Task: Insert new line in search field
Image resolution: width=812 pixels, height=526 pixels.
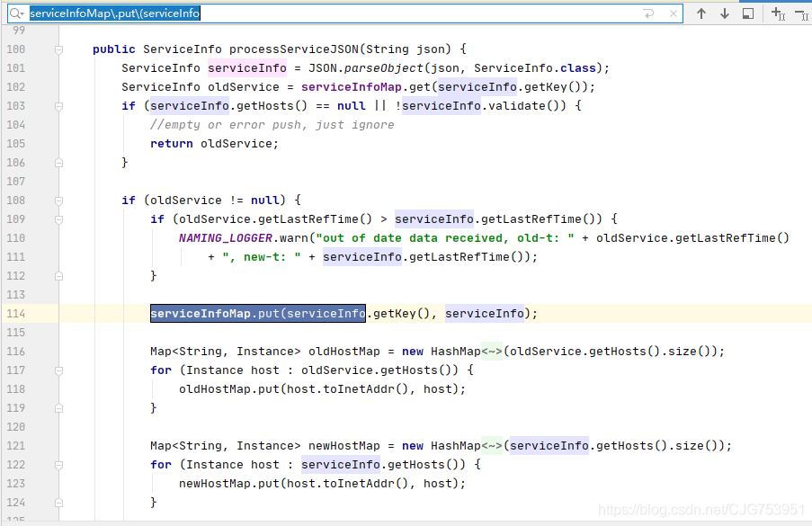Action: [x=648, y=13]
